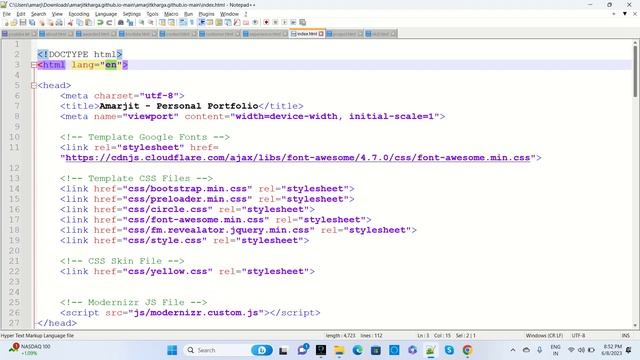Select the index.html tab
Image resolution: width=640 pixels, height=360 pixels.
click(x=307, y=33)
